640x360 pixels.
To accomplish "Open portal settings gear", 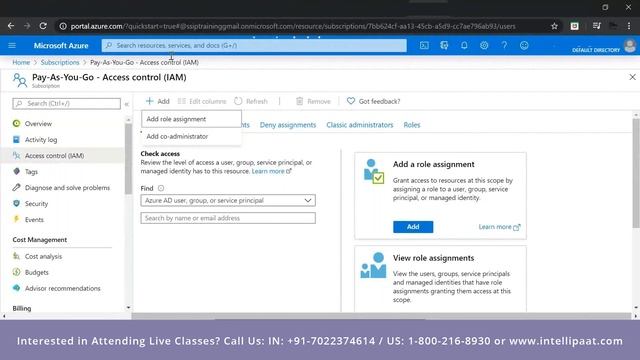I will coord(484,45).
